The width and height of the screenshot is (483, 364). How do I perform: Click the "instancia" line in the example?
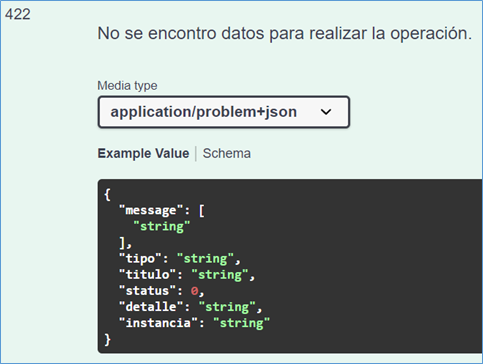[x=194, y=323]
